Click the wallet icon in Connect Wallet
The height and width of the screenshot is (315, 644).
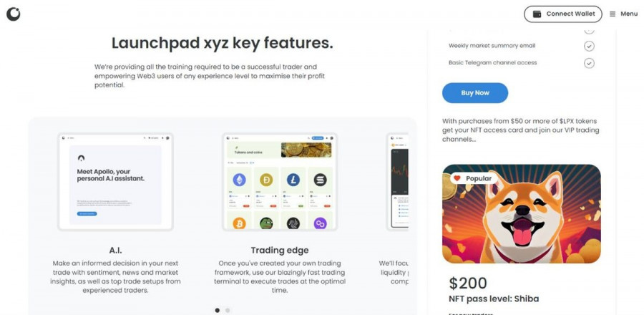tap(537, 14)
